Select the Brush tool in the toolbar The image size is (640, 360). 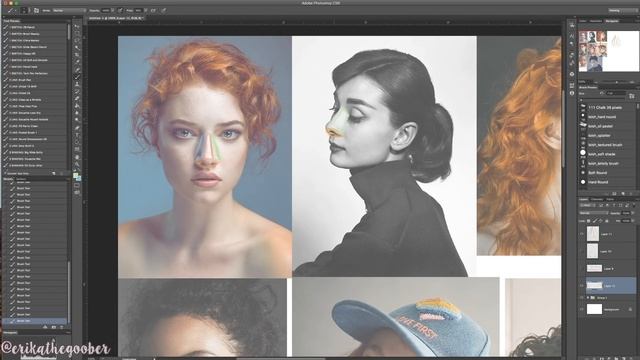[77, 77]
